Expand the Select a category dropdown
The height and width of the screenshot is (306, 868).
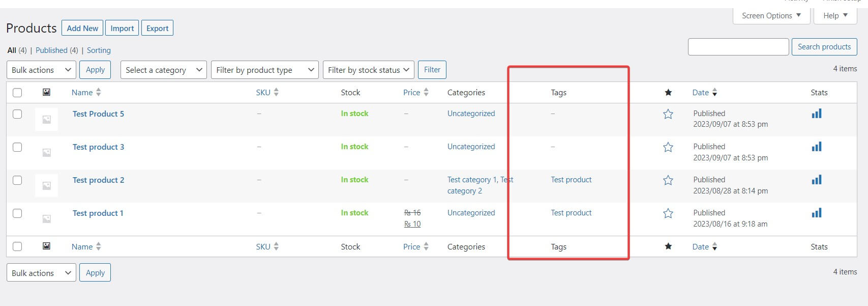click(164, 70)
